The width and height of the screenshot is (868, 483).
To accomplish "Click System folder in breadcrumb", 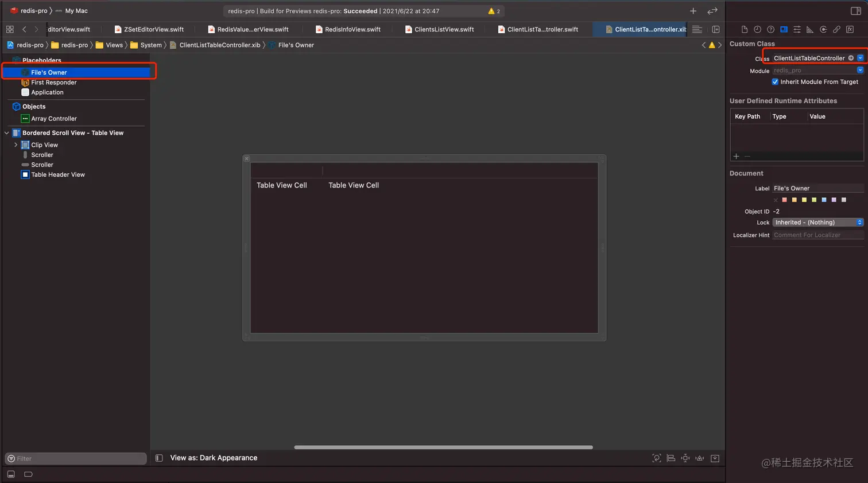I will (146, 45).
